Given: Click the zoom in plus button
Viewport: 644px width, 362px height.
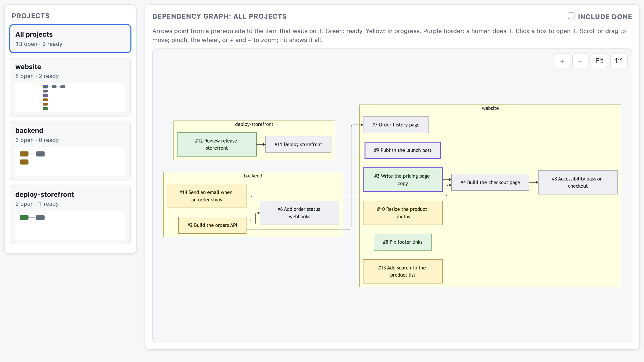Looking at the screenshot, I should pyautogui.click(x=562, y=61).
